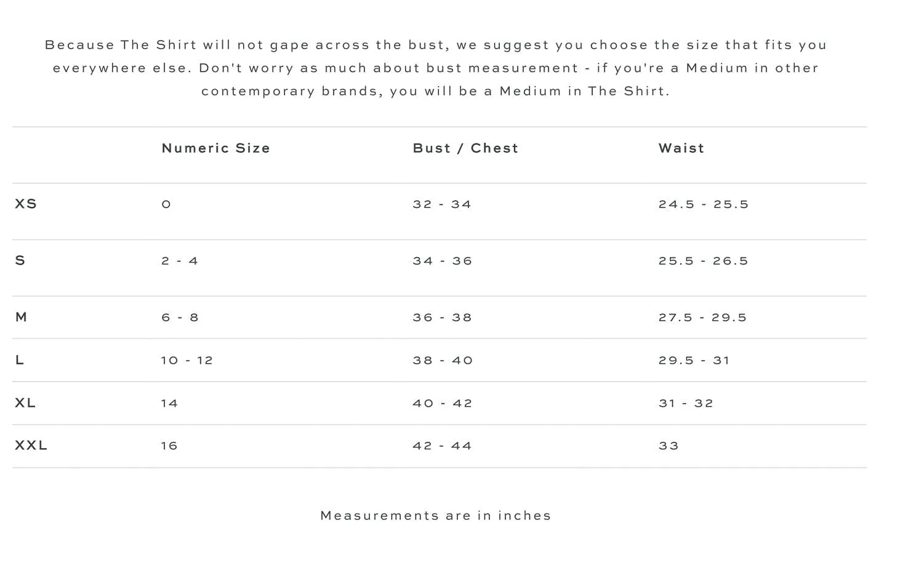Click the Bust / Chest column header
This screenshot has width=924, height=584.
tap(465, 148)
